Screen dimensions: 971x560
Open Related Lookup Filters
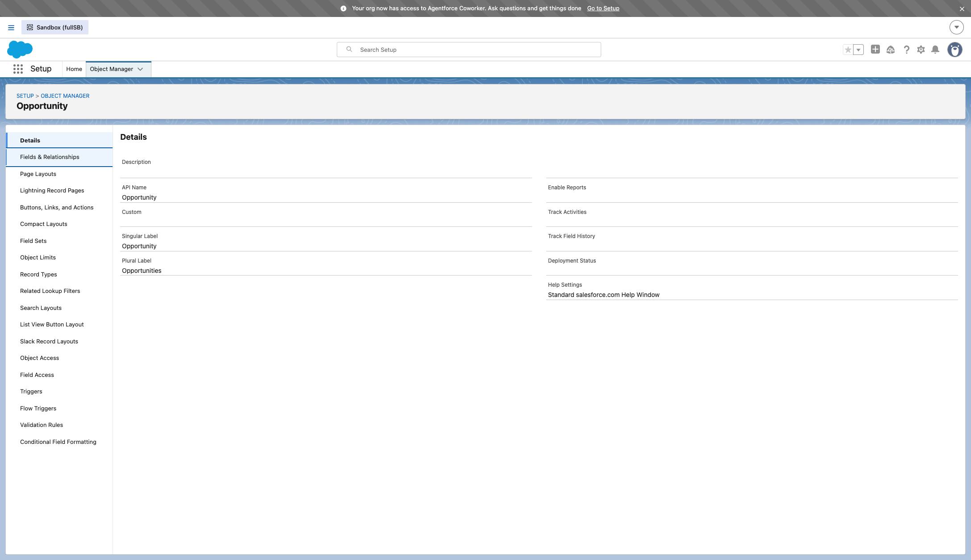59,291
